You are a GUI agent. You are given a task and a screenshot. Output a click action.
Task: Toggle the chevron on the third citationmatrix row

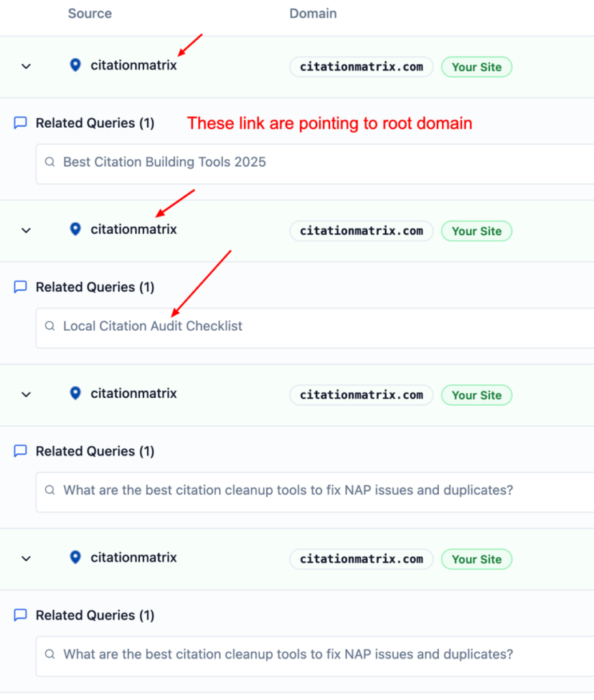(26, 394)
